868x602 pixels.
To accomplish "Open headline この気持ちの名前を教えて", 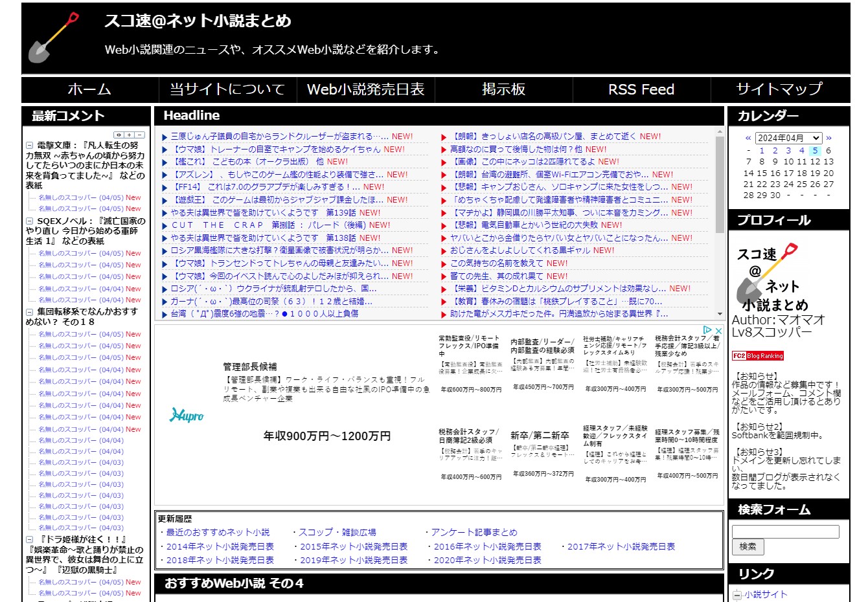I will (497, 263).
